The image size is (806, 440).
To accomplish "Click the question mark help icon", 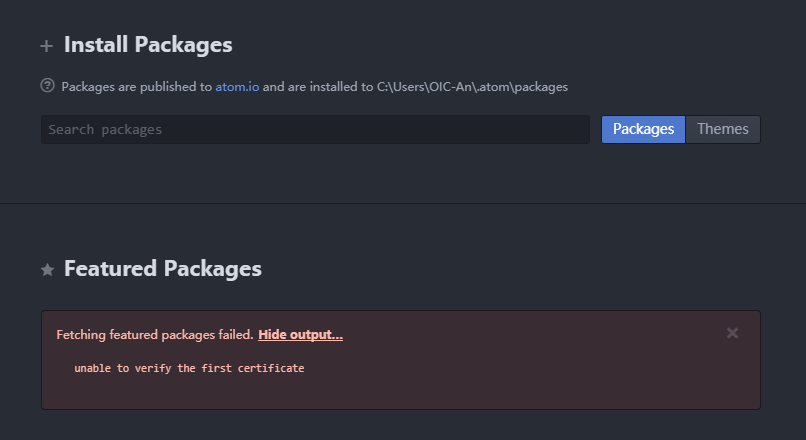I will click(x=47, y=85).
